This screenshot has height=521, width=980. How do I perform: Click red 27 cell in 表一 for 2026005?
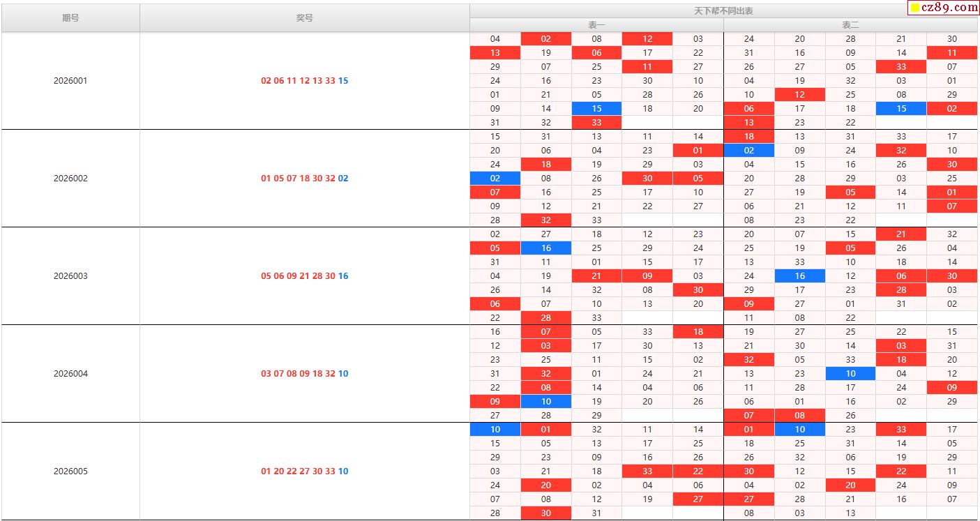(x=698, y=499)
